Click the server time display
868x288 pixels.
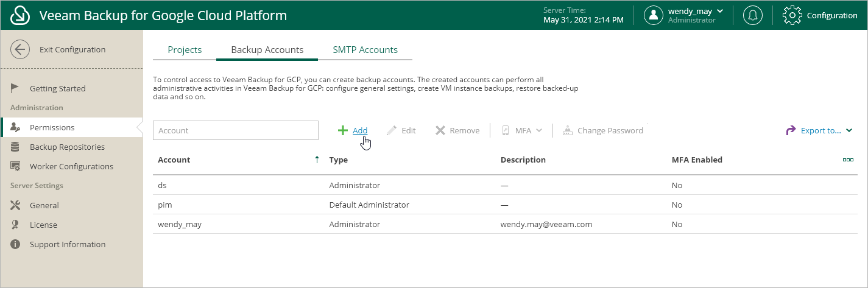583,15
